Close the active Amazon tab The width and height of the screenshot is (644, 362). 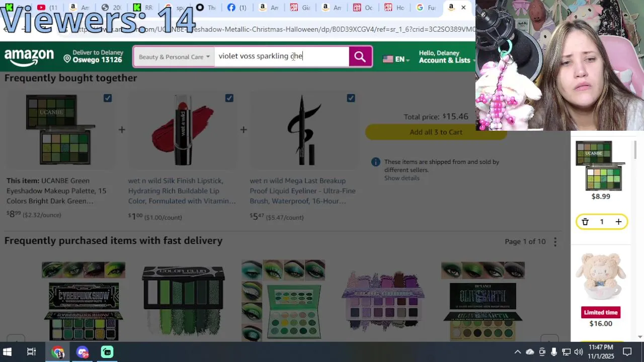[463, 8]
